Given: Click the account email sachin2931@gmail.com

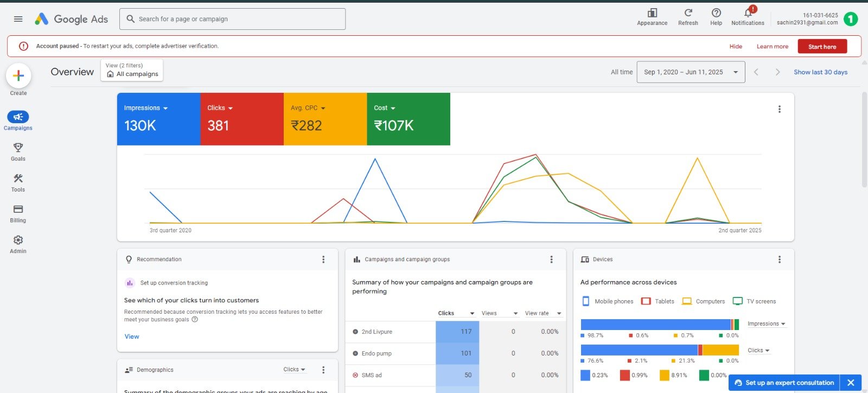Looking at the screenshot, I should 807,23.
